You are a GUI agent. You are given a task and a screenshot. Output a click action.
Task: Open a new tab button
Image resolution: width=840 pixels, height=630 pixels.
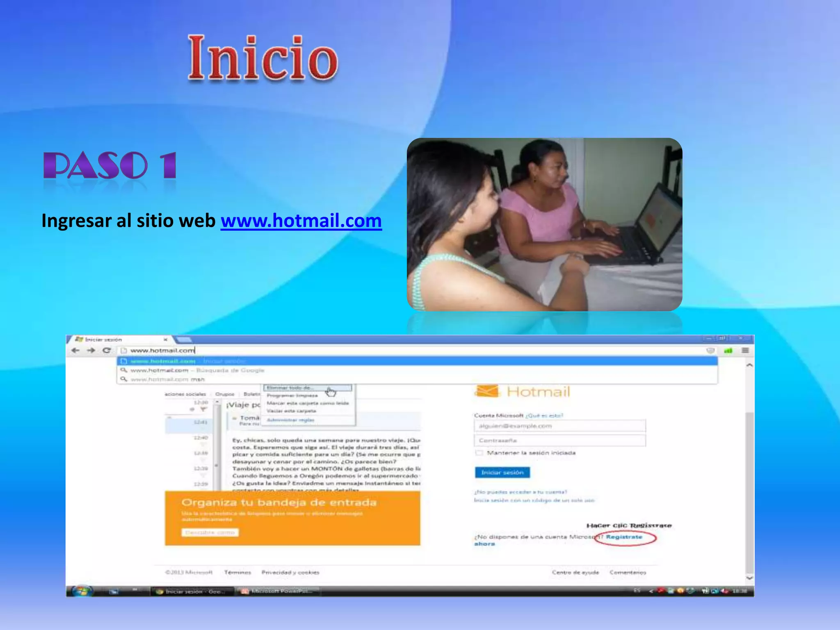(184, 340)
